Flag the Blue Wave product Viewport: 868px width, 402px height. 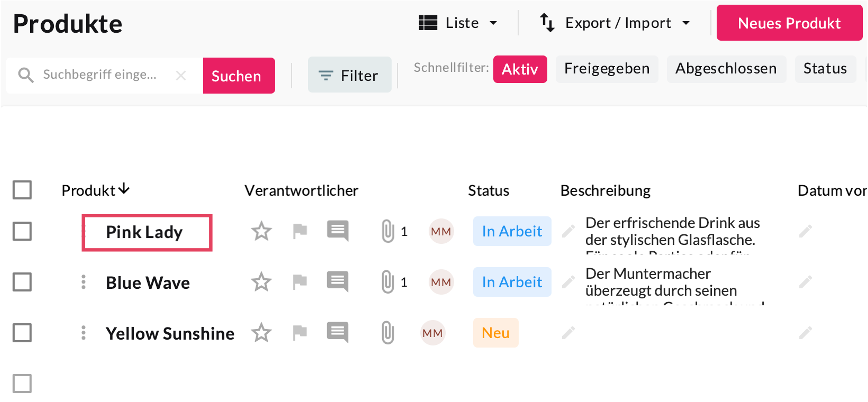300,282
